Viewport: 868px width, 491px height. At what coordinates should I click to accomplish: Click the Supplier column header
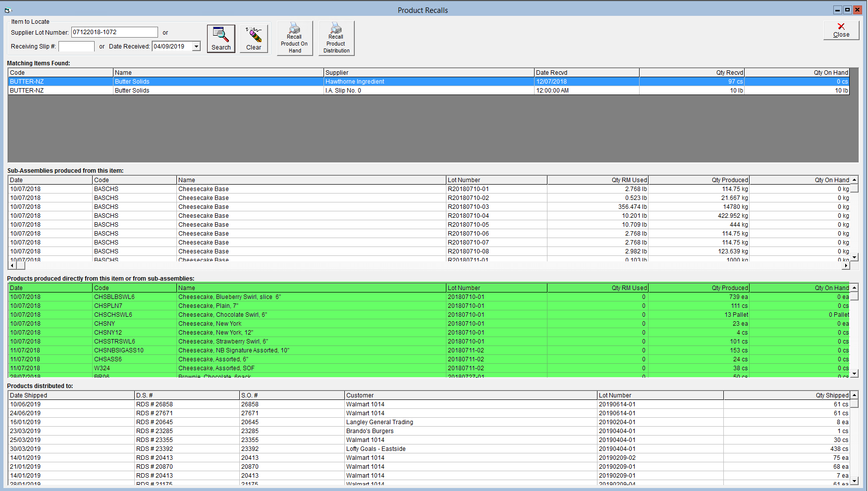click(x=429, y=73)
